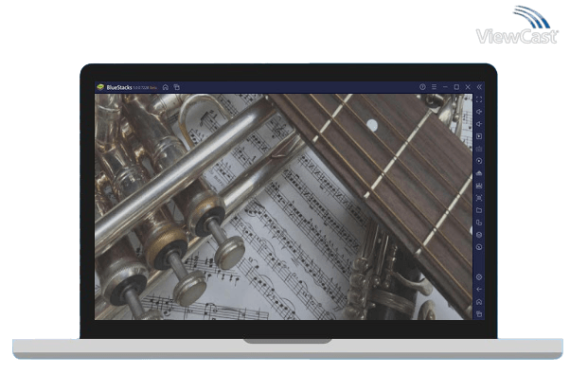This screenshot has width=570, height=392.
Task: Decrease volume using the lower speaker icon
Action: pyautogui.click(x=479, y=124)
